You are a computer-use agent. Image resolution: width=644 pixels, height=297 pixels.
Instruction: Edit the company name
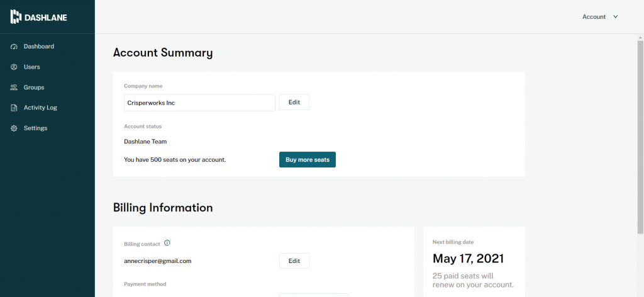294,103
